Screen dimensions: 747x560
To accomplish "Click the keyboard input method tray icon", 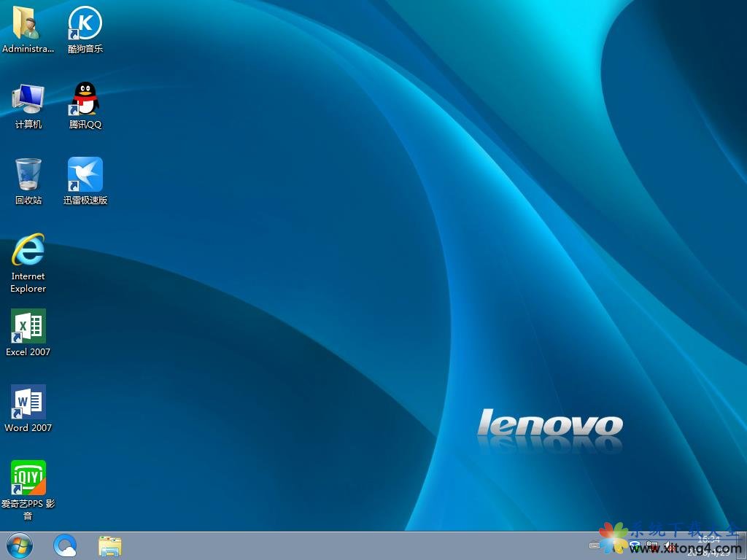I will (x=595, y=545).
